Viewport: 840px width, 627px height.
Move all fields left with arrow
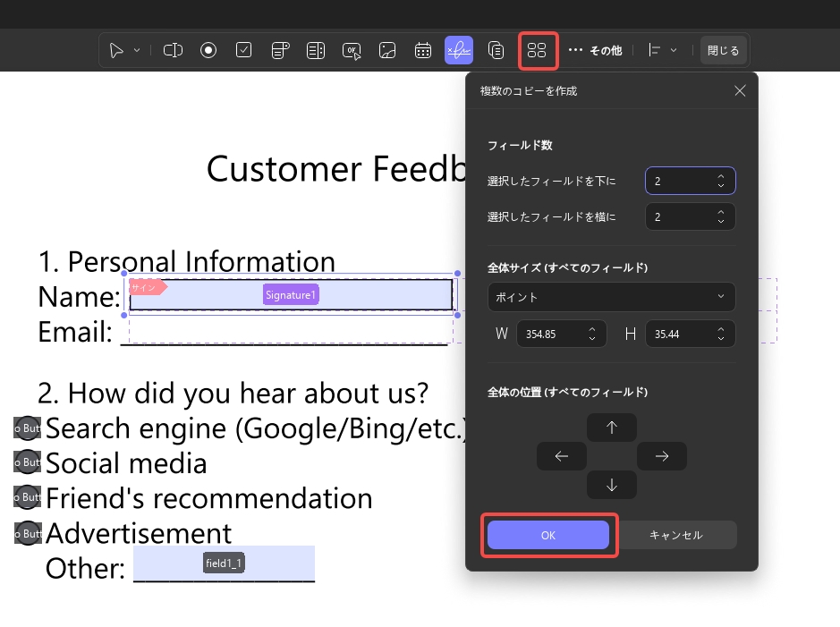click(x=562, y=456)
